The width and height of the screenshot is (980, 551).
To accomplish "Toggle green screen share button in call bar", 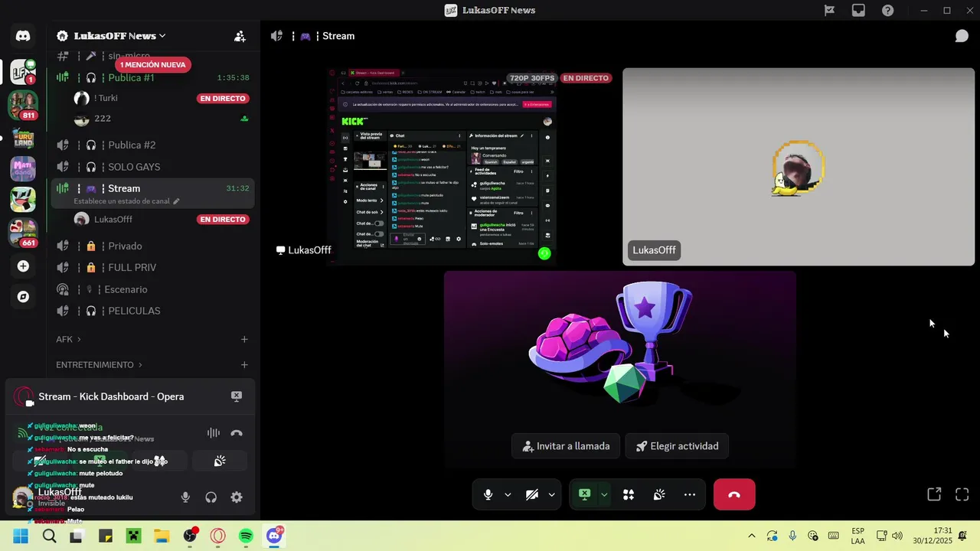I will (x=584, y=495).
